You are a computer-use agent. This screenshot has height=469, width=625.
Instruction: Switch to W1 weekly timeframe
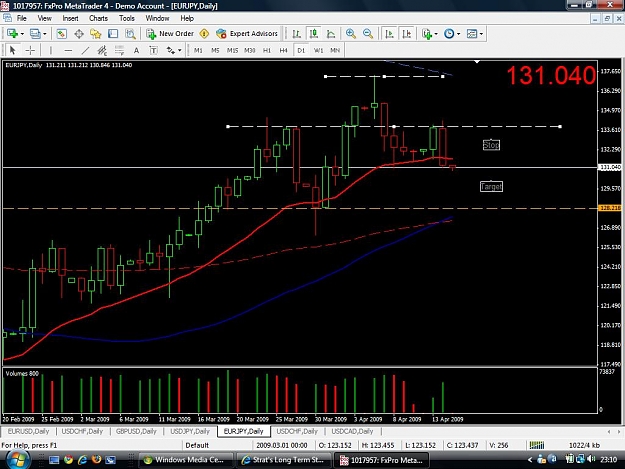pos(318,50)
